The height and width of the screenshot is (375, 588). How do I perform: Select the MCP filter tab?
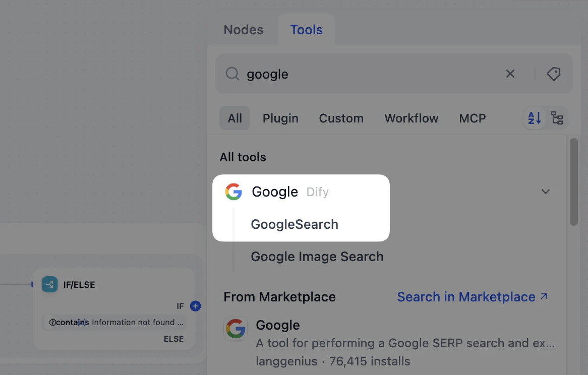472,118
